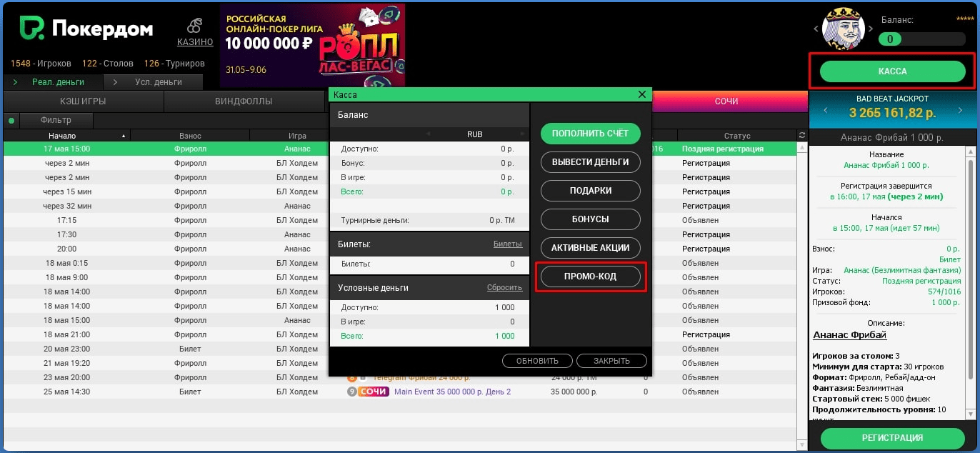Show previous jackpot with left arrow

pyautogui.click(x=826, y=111)
